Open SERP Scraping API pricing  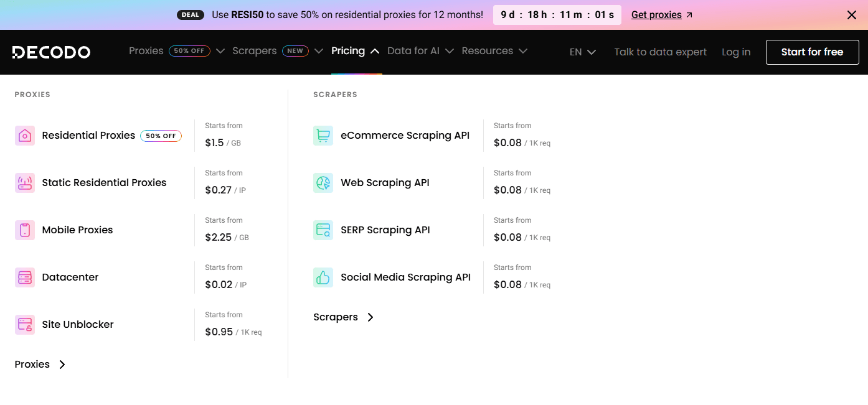click(x=385, y=230)
